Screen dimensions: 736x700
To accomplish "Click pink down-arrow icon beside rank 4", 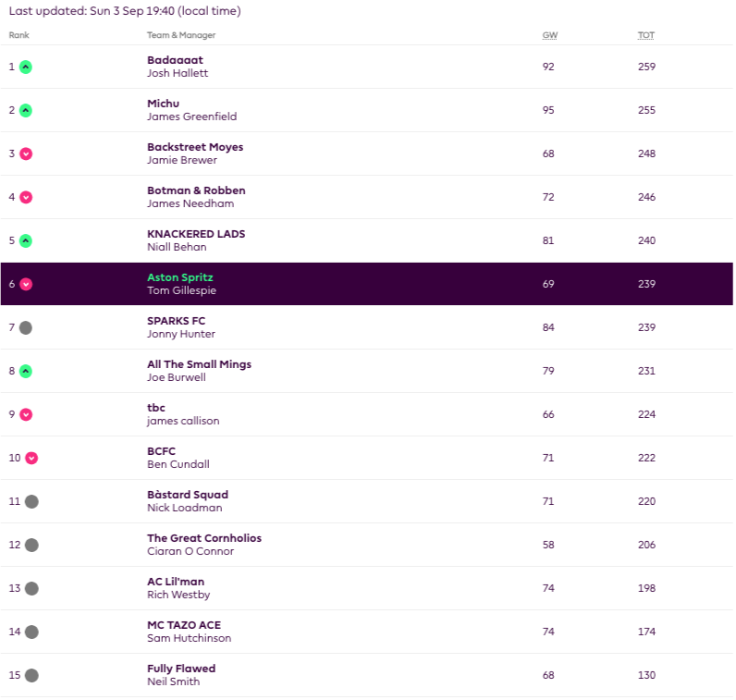I will coord(26,197).
